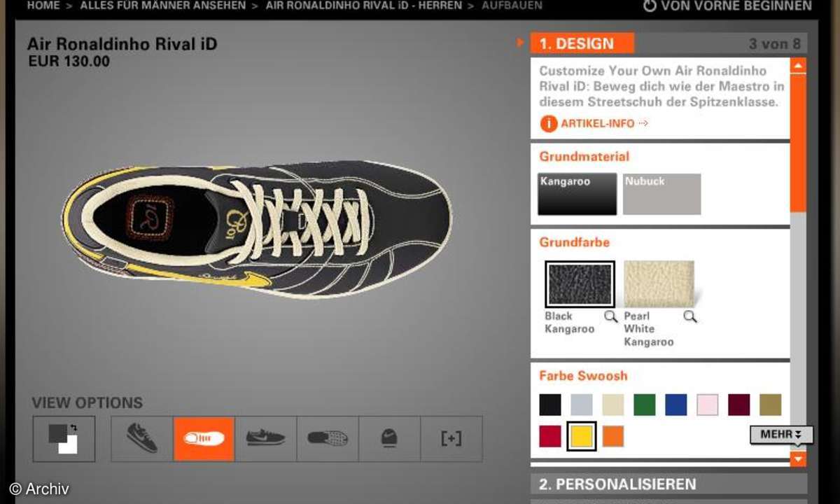Screen dimensions: 840x504
Task: Click the '3 von 8' step counter
Action: (774, 44)
